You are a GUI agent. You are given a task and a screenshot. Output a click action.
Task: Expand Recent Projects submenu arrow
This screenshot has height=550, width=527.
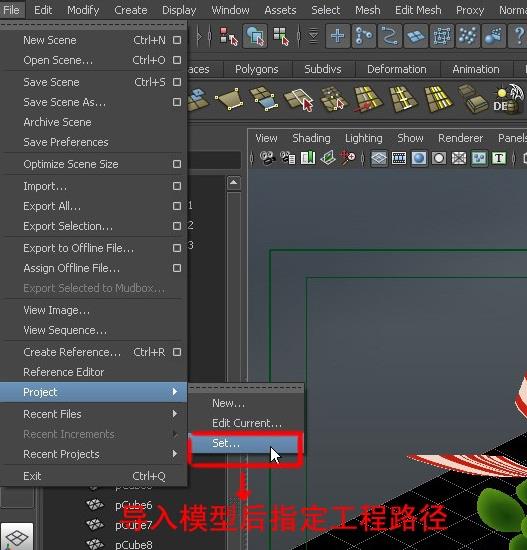tap(175, 454)
